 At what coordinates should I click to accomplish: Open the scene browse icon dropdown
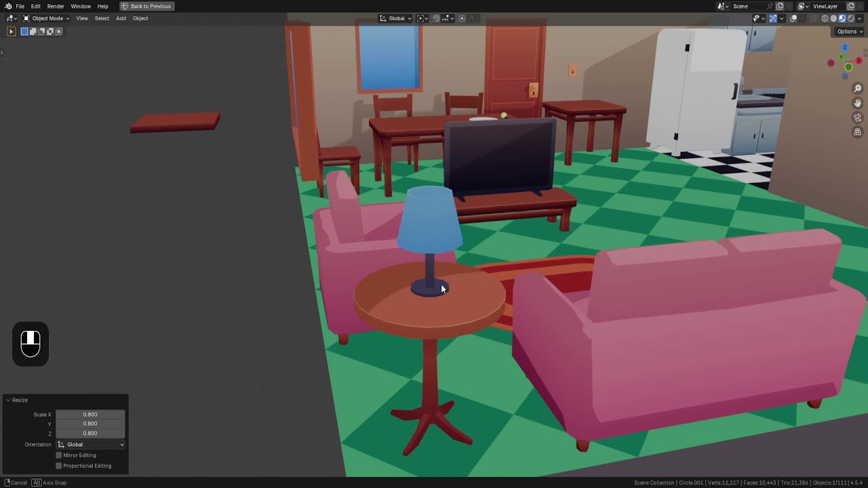tap(723, 6)
